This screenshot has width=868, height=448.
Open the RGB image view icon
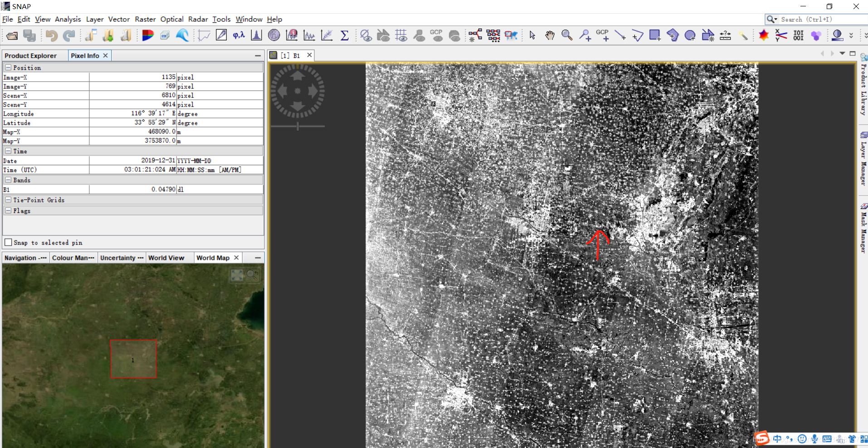pyautogui.click(x=148, y=35)
